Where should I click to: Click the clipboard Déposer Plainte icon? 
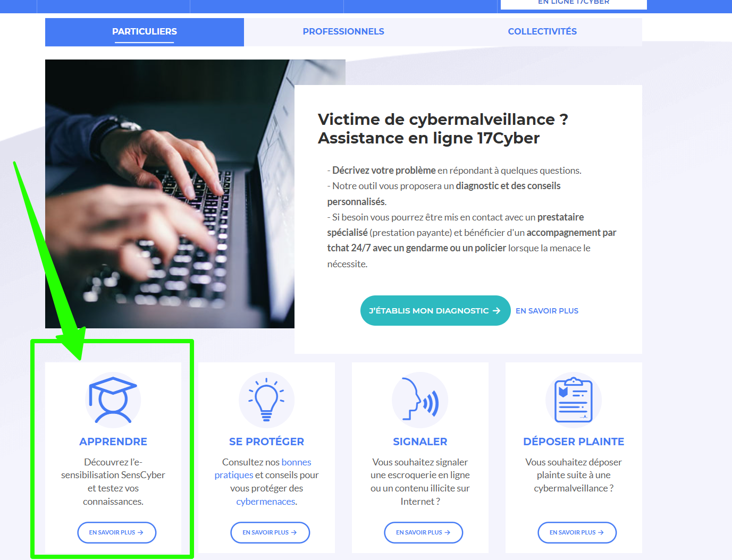coord(574,400)
